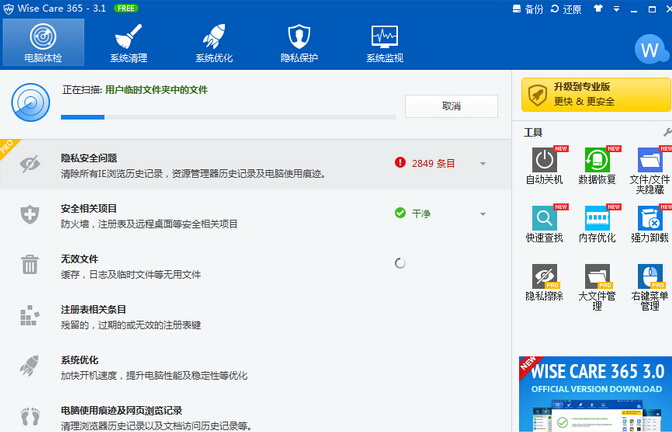
Task: Open the 文件/文件夹隐藏 tool
Action: pos(650,170)
